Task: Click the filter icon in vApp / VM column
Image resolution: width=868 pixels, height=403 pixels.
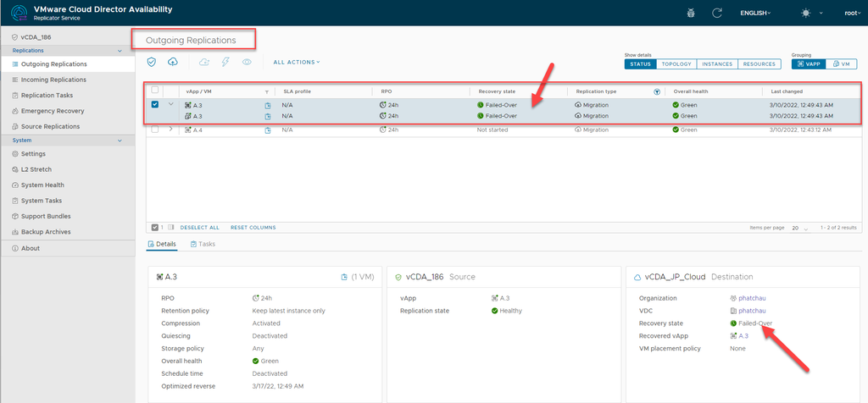Action: point(267,91)
